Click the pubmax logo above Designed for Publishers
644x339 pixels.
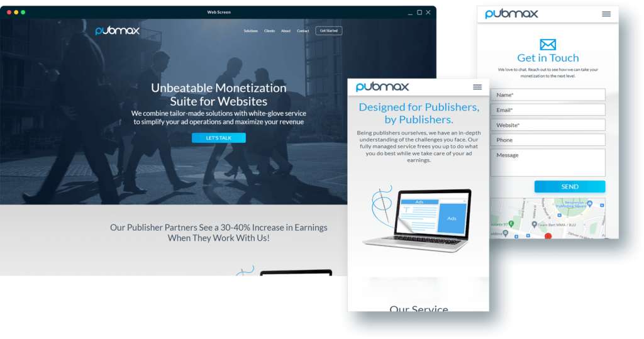point(382,87)
